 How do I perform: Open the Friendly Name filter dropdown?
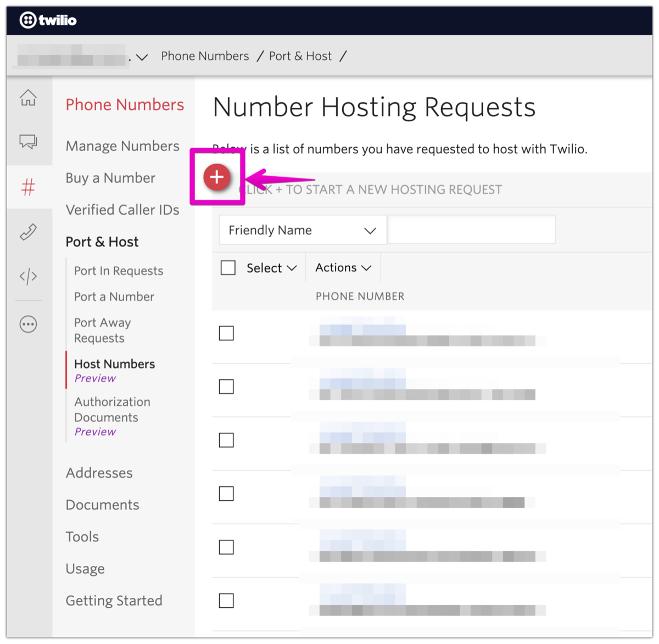(303, 230)
